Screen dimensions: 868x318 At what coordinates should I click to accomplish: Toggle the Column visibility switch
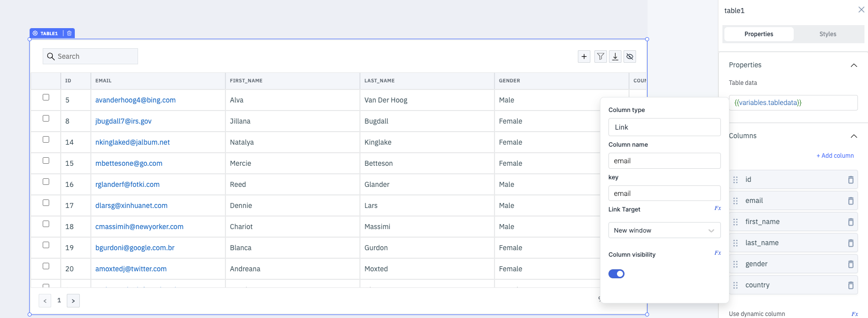point(616,274)
